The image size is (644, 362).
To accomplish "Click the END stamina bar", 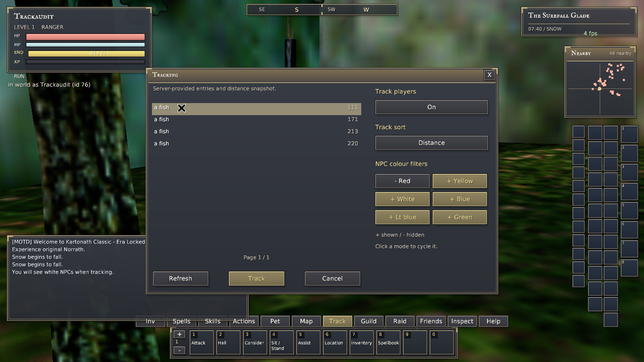I will (87, 53).
